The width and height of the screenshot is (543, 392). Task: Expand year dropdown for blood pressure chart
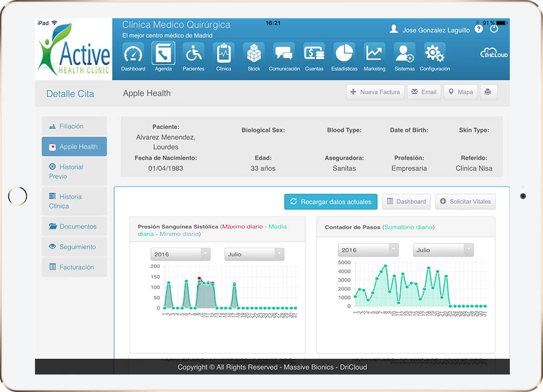coord(180,254)
